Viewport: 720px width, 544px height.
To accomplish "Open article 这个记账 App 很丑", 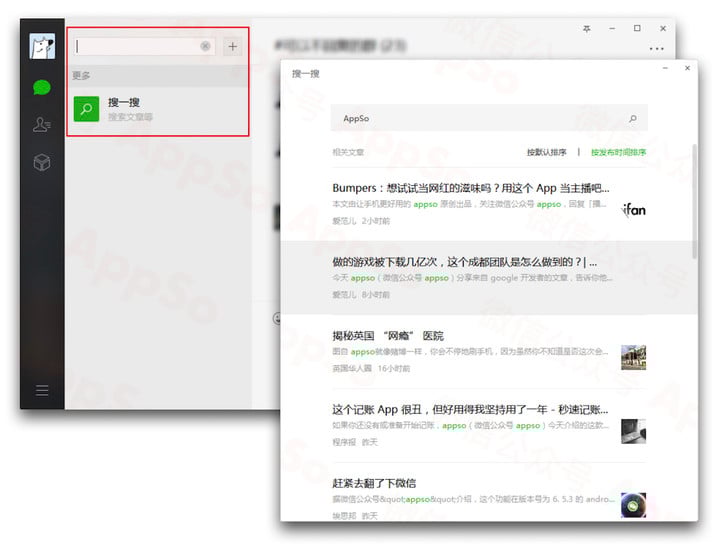I will tap(489, 425).
